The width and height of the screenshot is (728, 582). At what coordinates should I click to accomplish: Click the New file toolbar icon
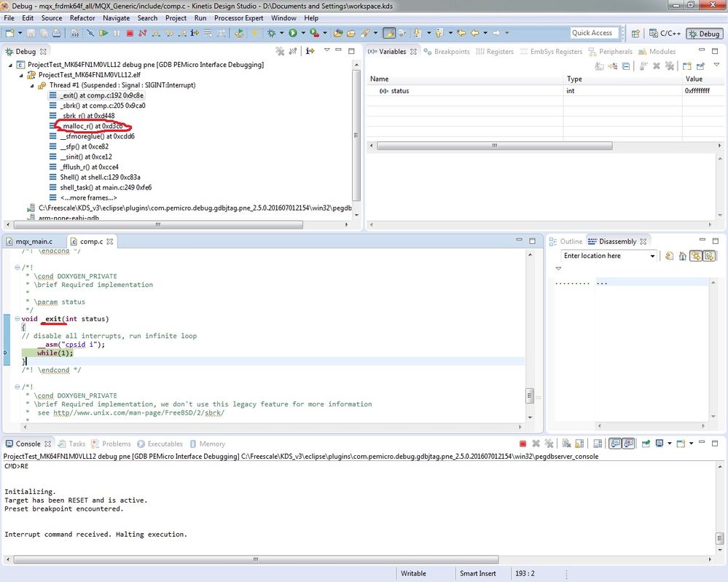coord(9,33)
